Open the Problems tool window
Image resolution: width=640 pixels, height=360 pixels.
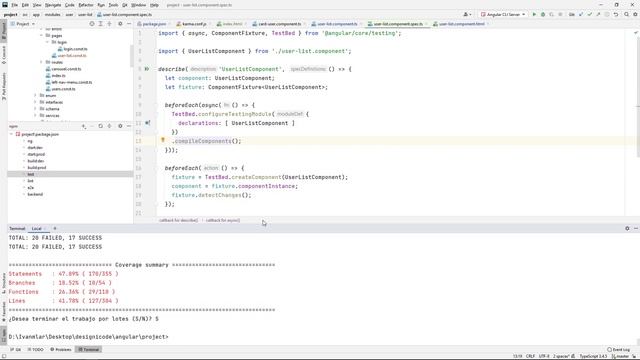tap(61, 350)
